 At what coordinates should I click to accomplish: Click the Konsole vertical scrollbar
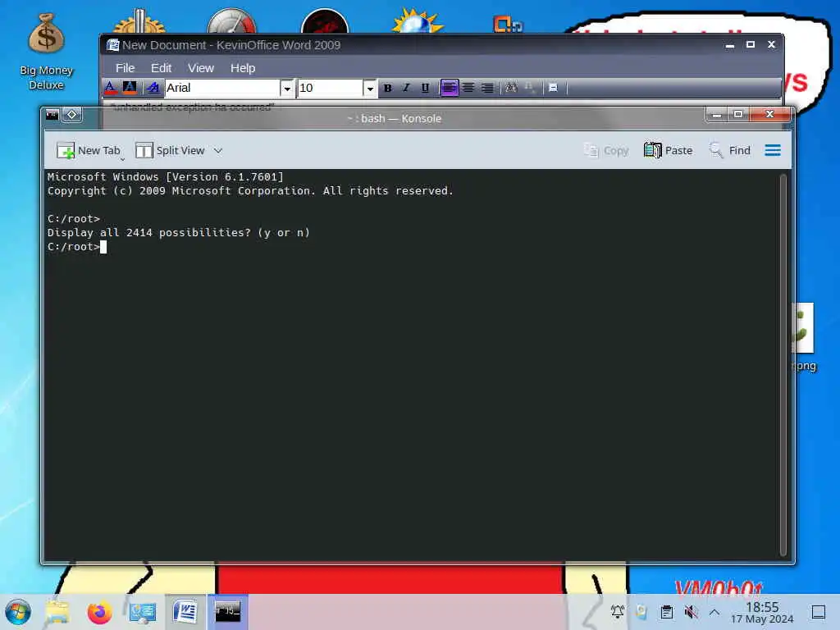pos(783,365)
